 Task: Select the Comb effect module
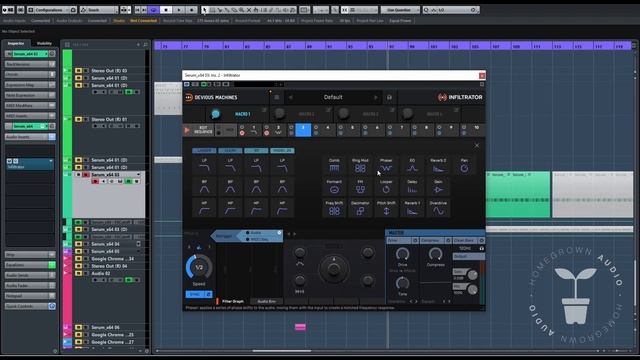click(334, 166)
